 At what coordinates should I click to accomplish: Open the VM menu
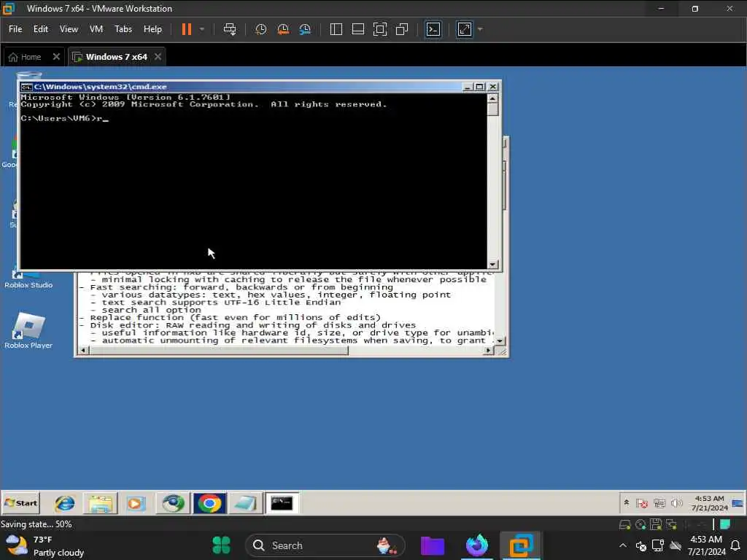pyautogui.click(x=96, y=29)
